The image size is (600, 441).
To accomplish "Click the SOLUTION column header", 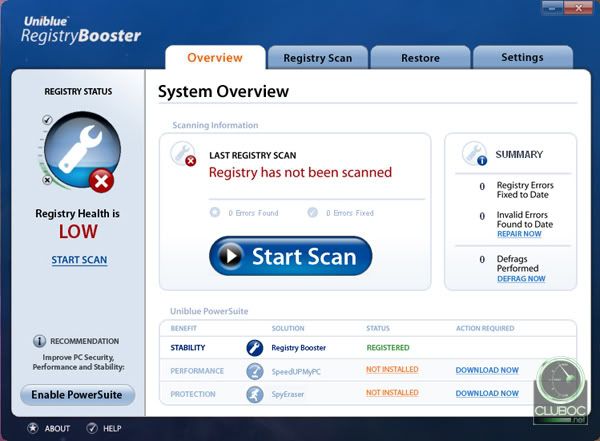I will click(x=288, y=328).
